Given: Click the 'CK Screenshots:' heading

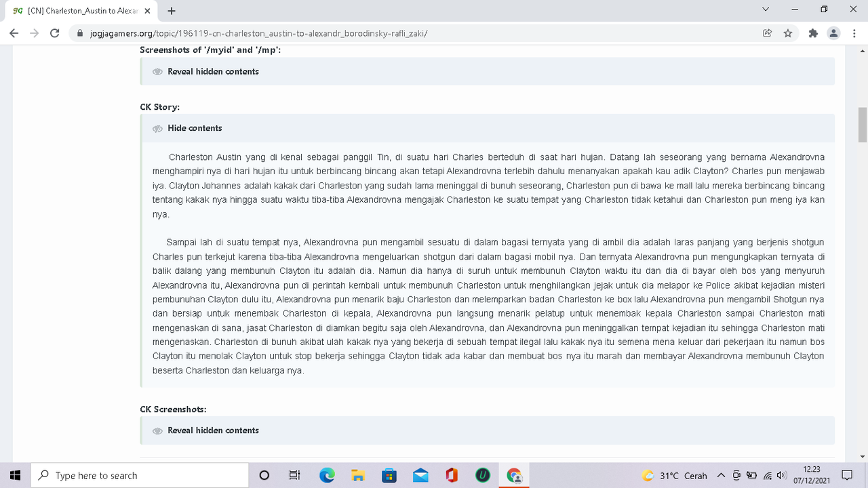Looking at the screenshot, I should click(x=173, y=409).
